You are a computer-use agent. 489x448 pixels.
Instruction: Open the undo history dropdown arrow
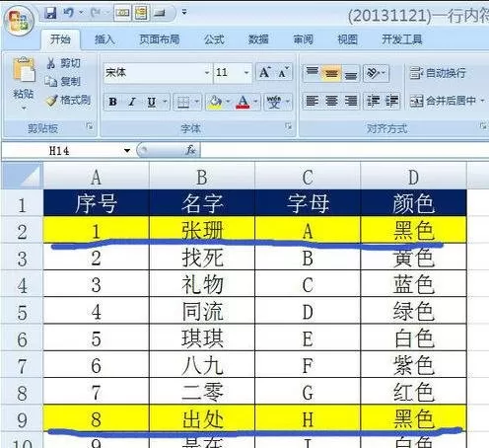click(81, 13)
